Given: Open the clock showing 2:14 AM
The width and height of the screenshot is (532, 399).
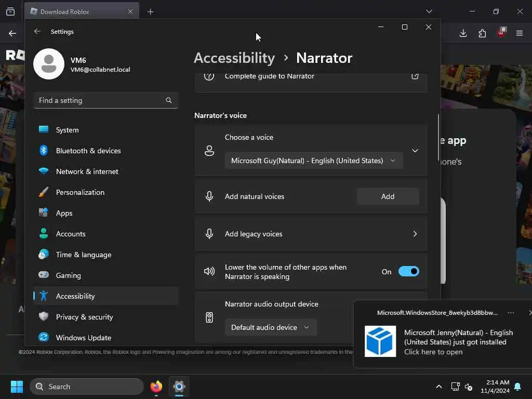Looking at the screenshot, I should [495, 387].
